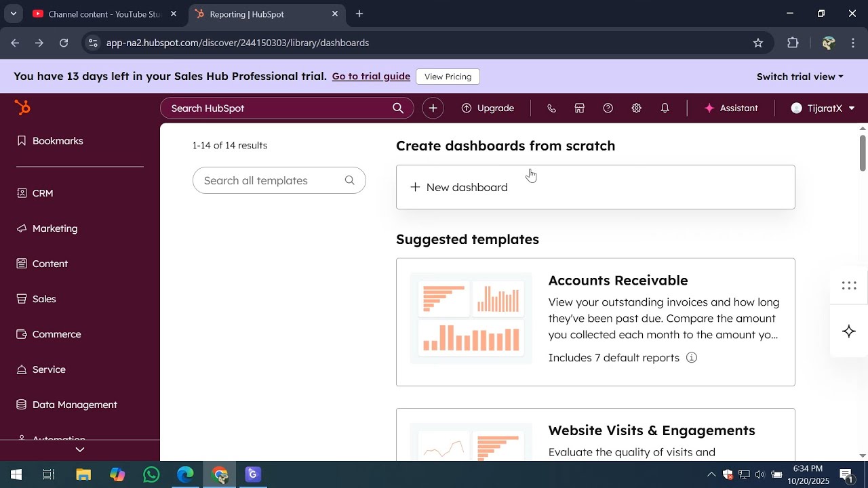Screen dimensions: 868x488
Task: Click the 1-14 of 14 results text
Action: point(230,146)
